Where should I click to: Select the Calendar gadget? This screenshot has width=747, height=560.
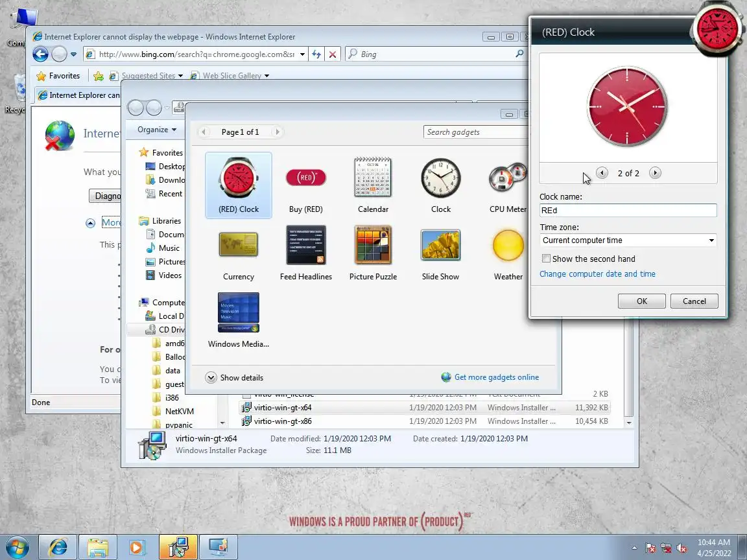coord(373,185)
